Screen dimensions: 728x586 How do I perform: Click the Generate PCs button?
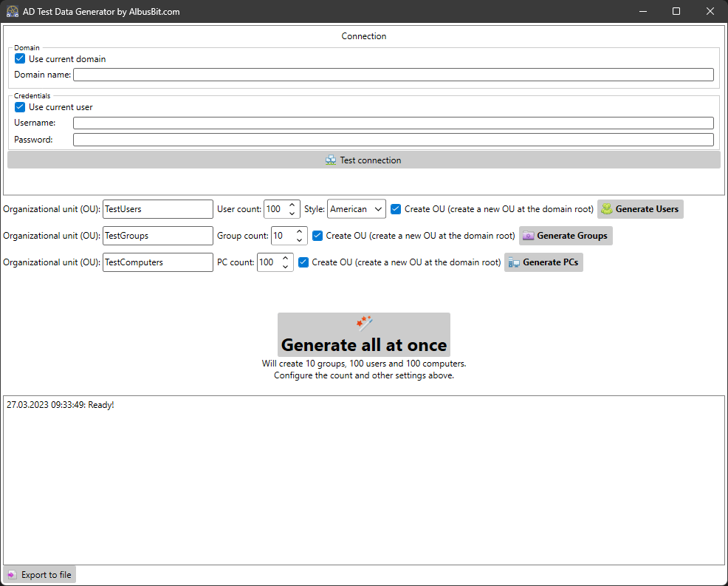[x=543, y=262]
